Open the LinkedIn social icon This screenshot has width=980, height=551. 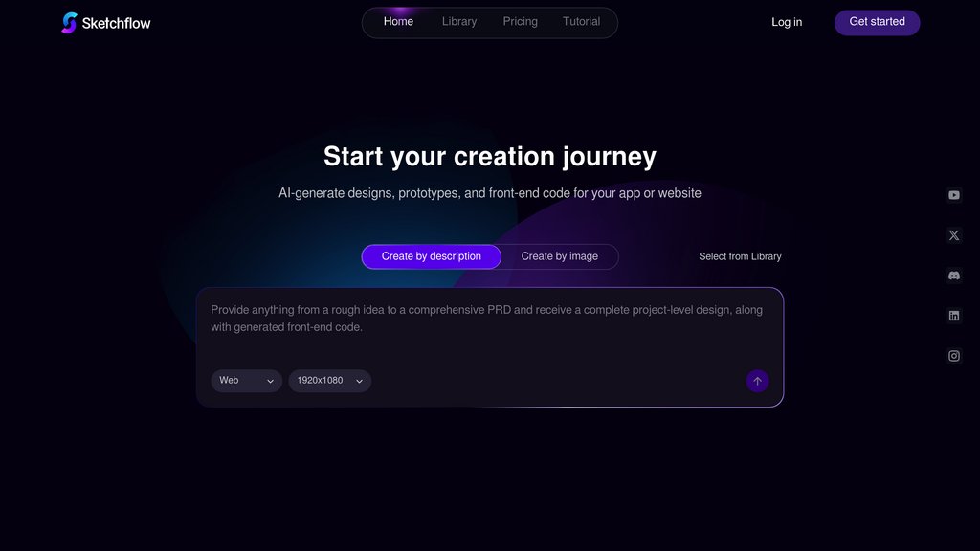tap(954, 316)
